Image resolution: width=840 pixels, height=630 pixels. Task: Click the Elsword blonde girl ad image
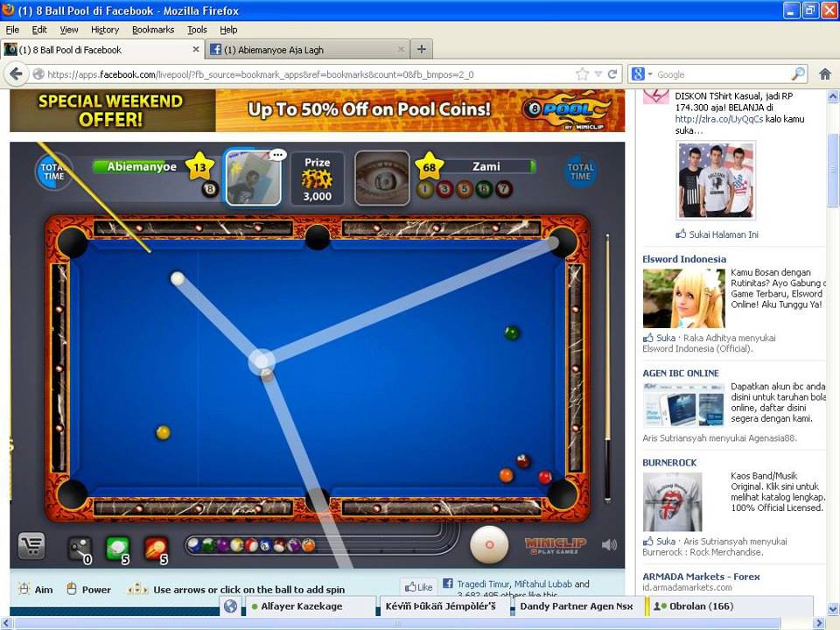pos(683,298)
